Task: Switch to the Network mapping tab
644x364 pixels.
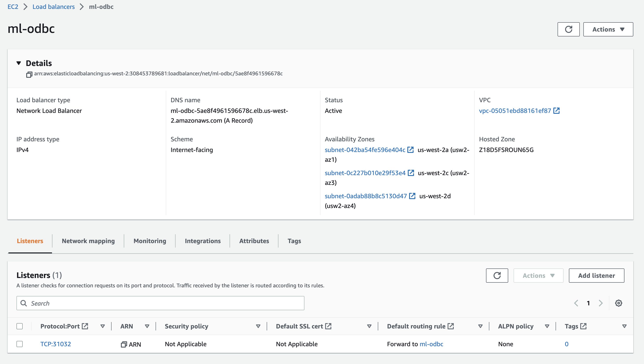Action: click(88, 241)
